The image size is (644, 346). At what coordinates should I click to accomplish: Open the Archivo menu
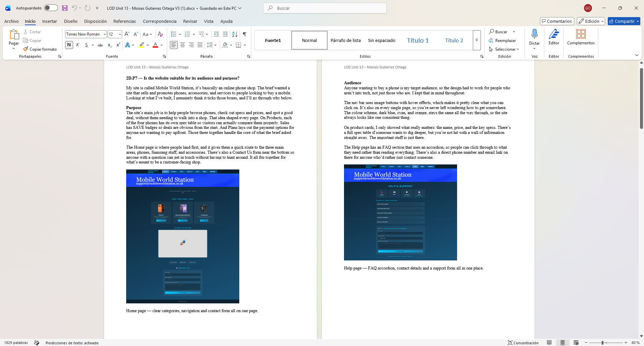(11, 21)
